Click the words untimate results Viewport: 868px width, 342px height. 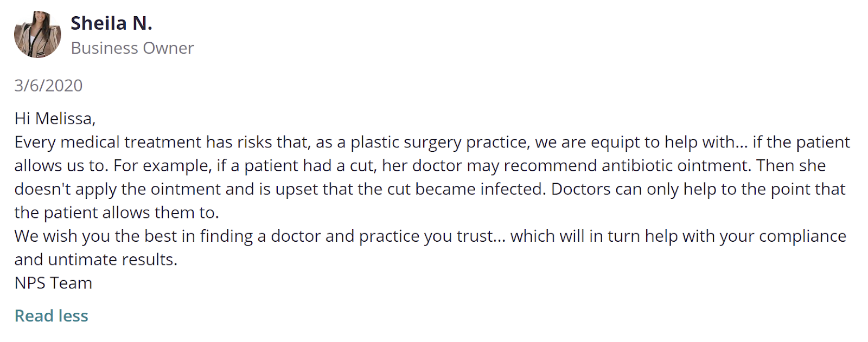tap(111, 260)
